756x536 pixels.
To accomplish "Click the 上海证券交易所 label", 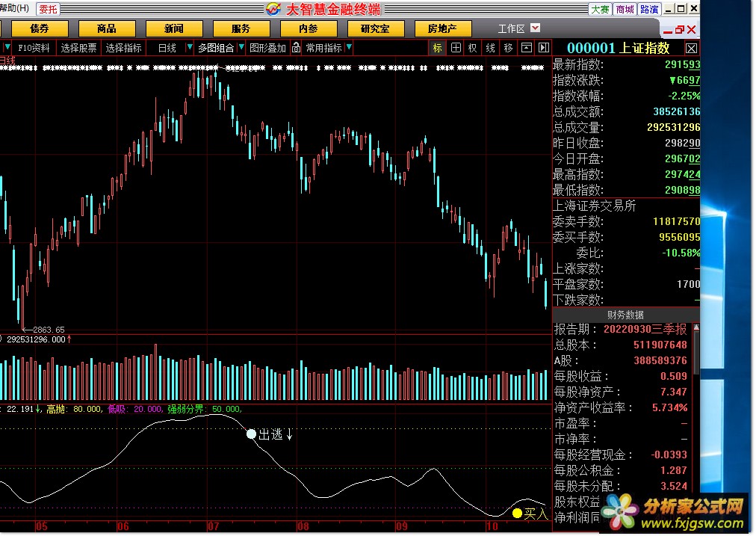I will 594,206.
